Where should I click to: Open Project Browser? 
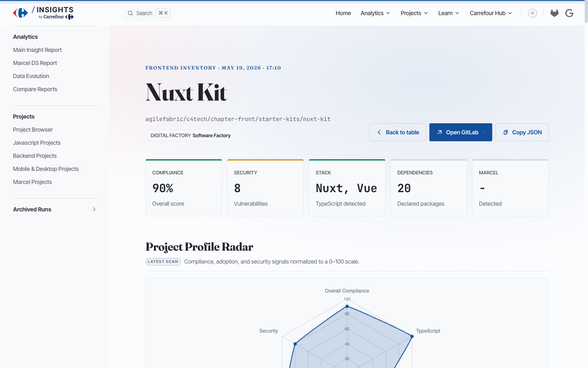point(33,130)
